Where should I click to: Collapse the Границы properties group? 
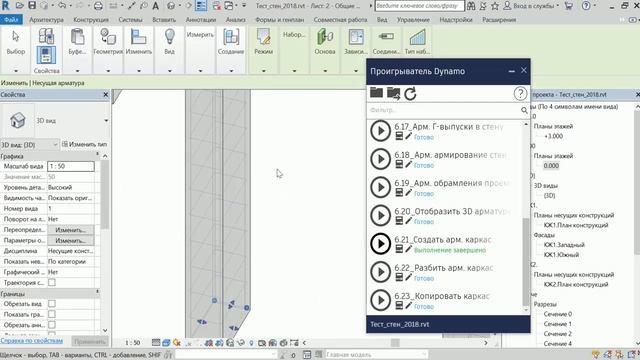click(98, 293)
